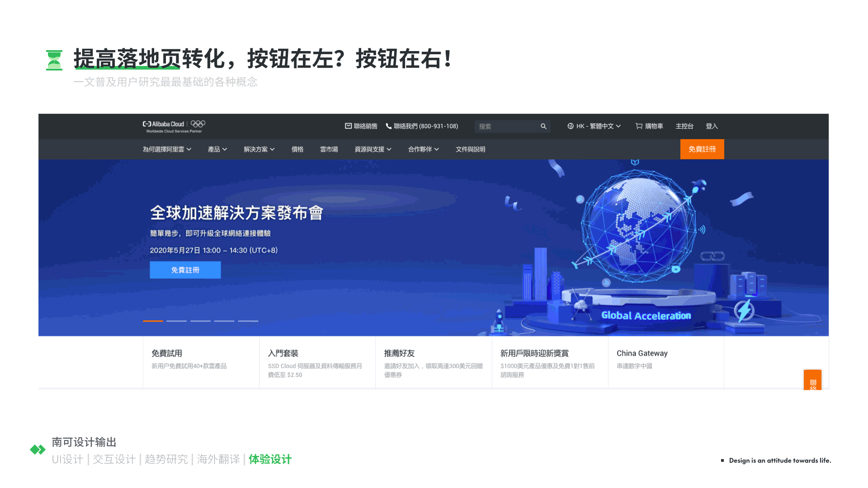
Task: Click the orange floating contact widget
Action: (x=812, y=380)
